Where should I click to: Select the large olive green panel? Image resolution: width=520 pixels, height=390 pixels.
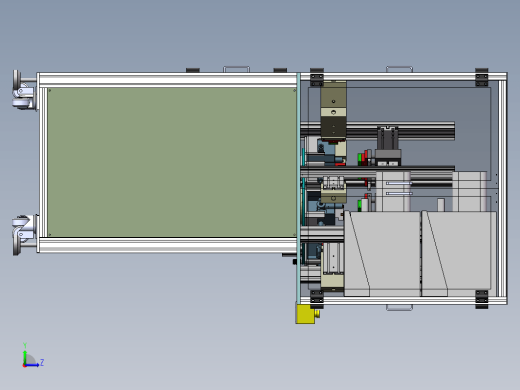click(172, 162)
